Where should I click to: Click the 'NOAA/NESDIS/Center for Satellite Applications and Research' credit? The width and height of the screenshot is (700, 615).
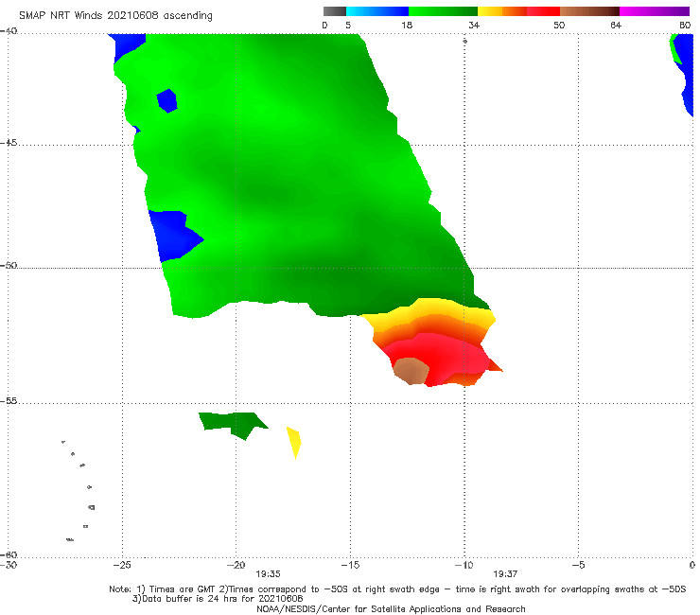point(391,608)
